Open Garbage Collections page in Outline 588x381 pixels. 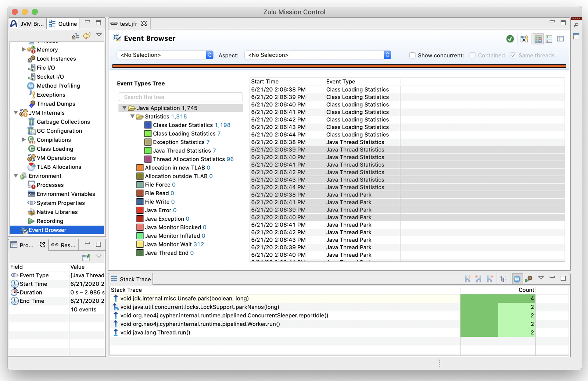(63, 122)
